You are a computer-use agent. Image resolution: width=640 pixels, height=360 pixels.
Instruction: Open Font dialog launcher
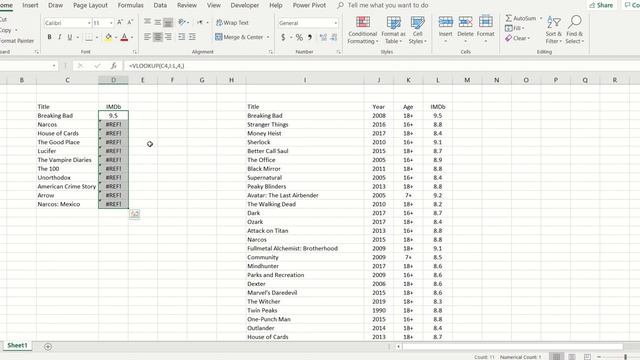coord(135,52)
